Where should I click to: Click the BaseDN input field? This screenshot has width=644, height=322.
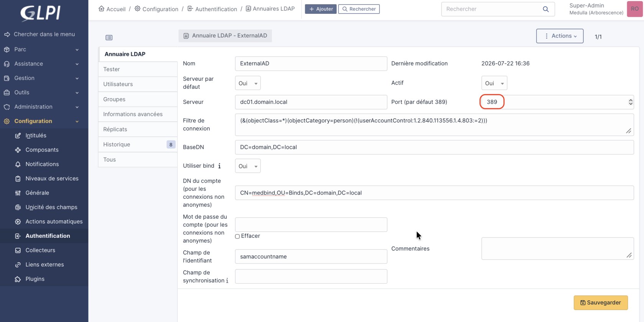434,147
